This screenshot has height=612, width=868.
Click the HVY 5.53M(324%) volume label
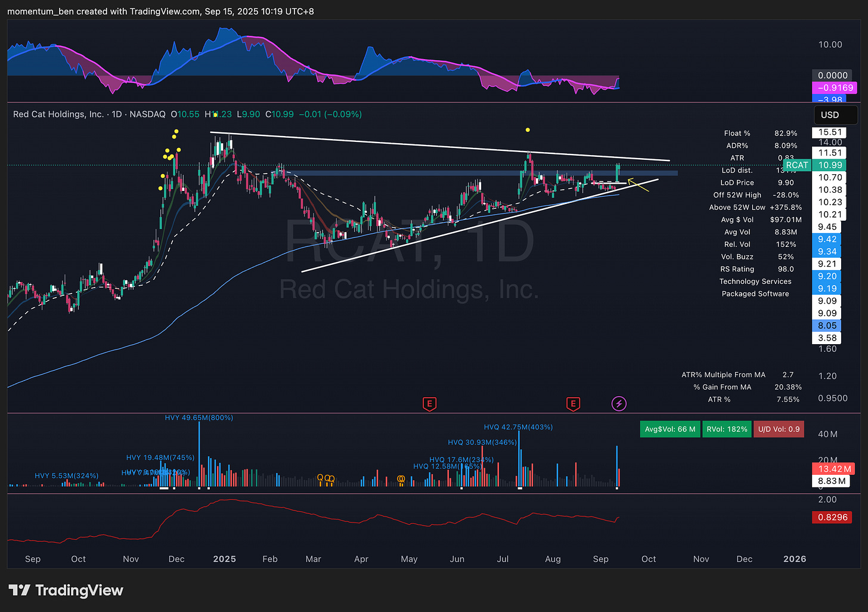point(67,475)
